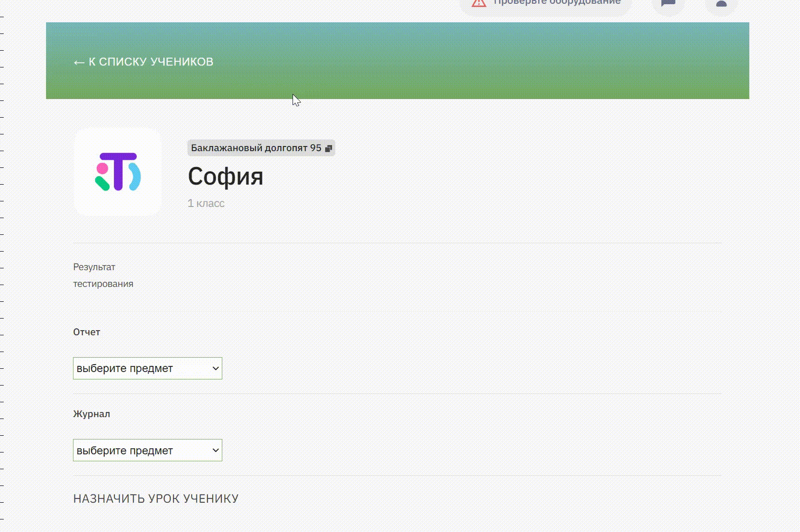Click the «НАЗНАЧИТЬ УРОК УЧЕНИКУ» heading
800x532 pixels.
click(156, 499)
